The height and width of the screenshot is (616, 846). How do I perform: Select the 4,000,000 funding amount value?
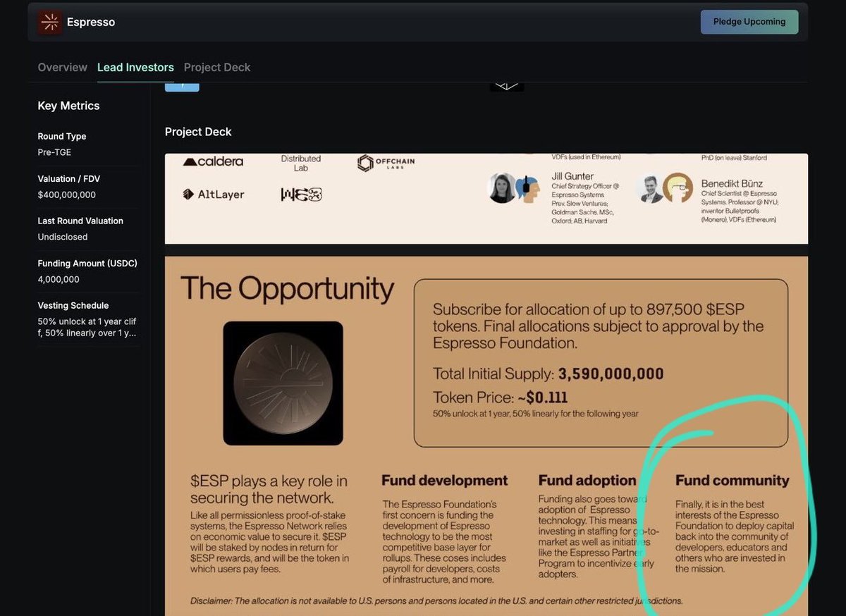[59, 279]
